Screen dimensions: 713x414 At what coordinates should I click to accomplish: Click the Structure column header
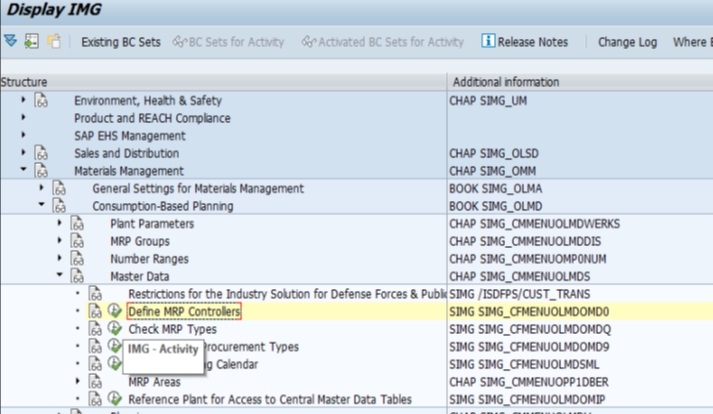223,82
